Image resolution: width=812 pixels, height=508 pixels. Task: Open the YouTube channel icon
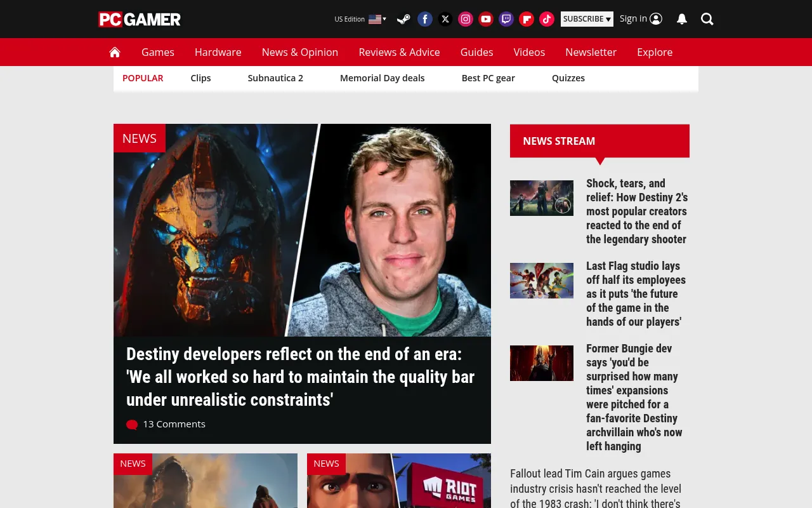click(486, 19)
